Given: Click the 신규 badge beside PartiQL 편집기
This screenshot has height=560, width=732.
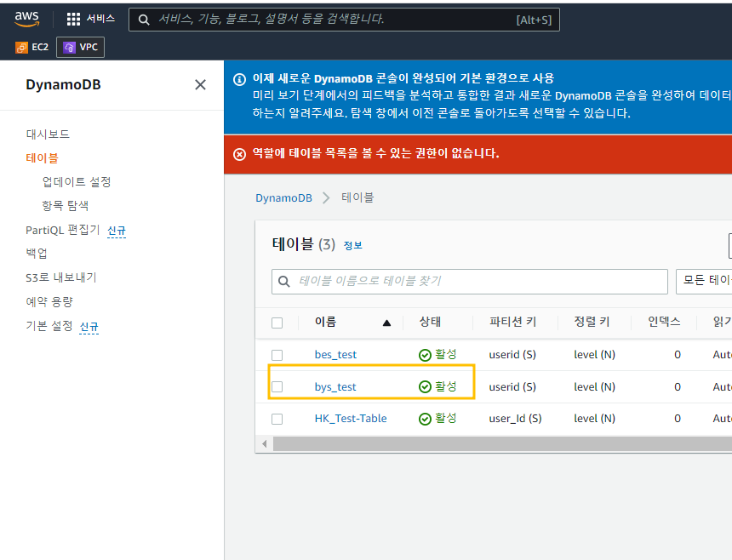Looking at the screenshot, I should (x=117, y=231).
